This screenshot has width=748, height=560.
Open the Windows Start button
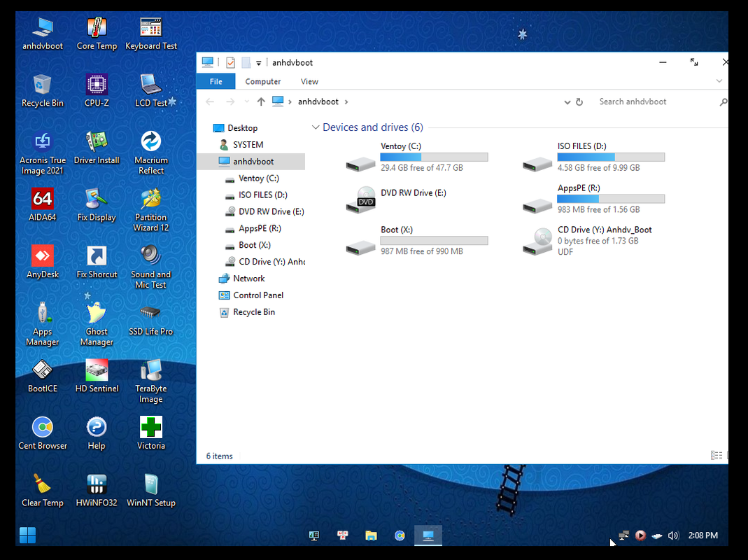click(27, 535)
